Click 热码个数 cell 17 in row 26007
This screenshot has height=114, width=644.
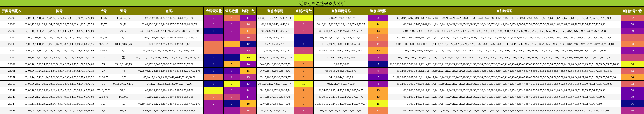click(248, 31)
